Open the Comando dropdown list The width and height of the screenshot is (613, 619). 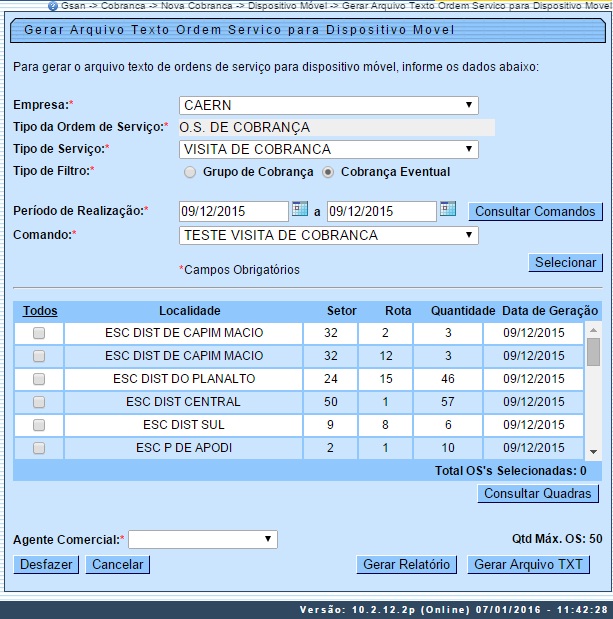coord(329,236)
